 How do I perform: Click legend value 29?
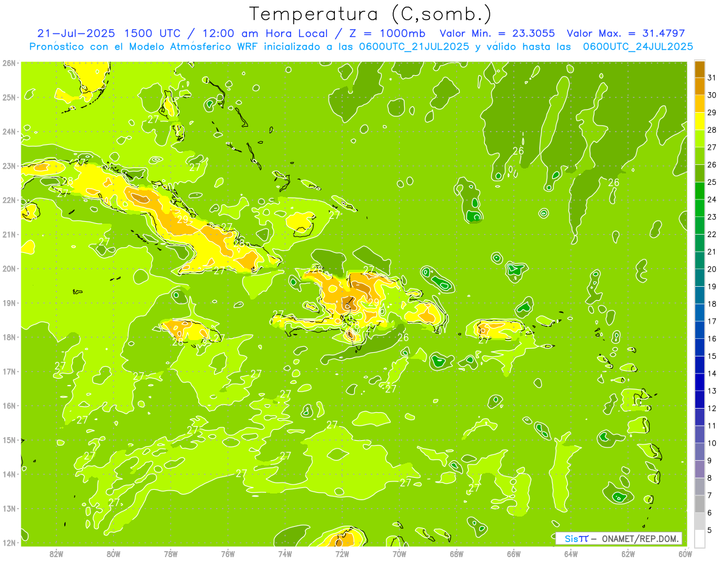[712, 112]
